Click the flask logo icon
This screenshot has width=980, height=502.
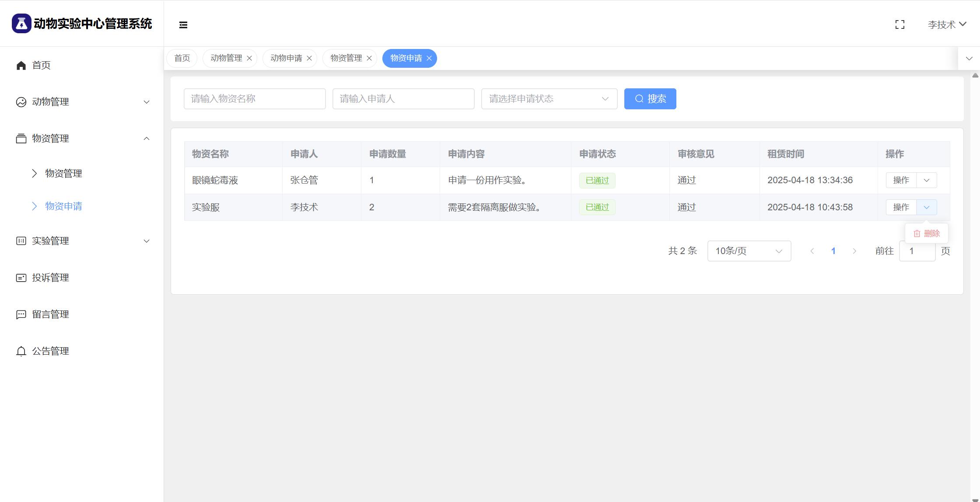click(x=21, y=23)
